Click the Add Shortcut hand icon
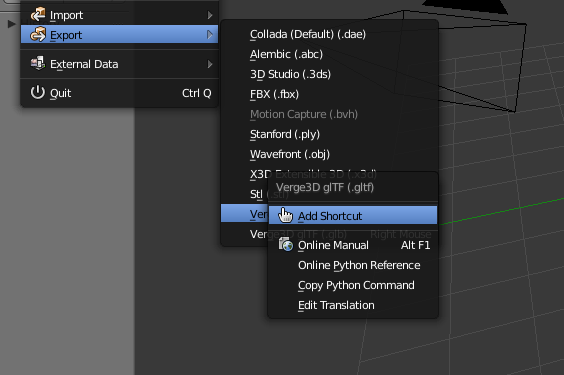This screenshot has width=564, height=375. pos(286,215)
